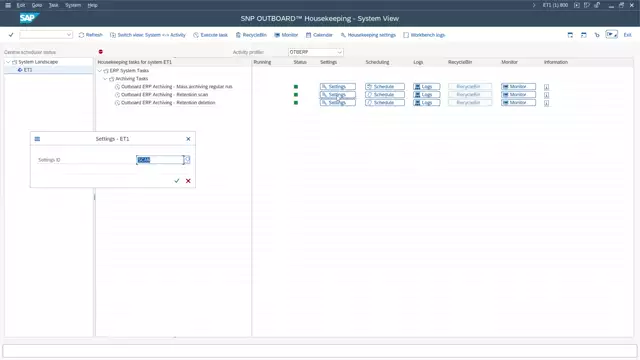Open Monitor from the top toolbar
640x360 pixels.
tap(286, 35)
